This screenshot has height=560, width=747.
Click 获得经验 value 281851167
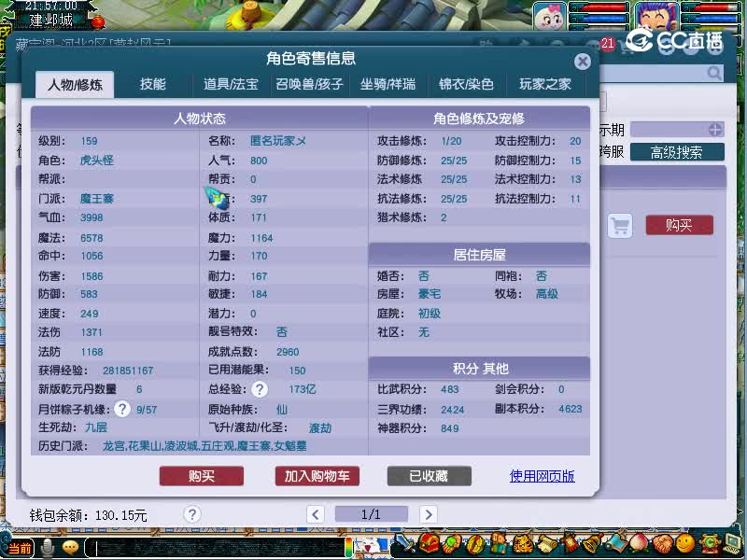128,371
